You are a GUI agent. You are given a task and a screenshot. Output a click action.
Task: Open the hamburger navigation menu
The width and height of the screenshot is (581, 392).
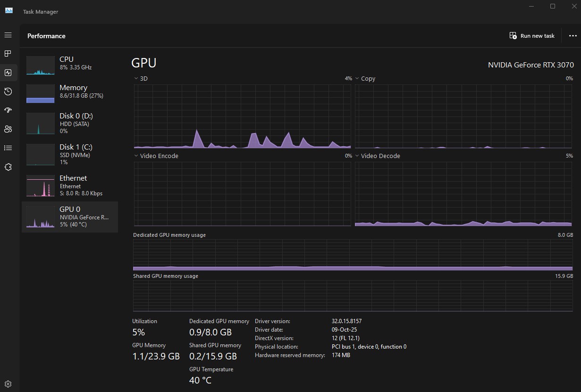click(8, 35)
